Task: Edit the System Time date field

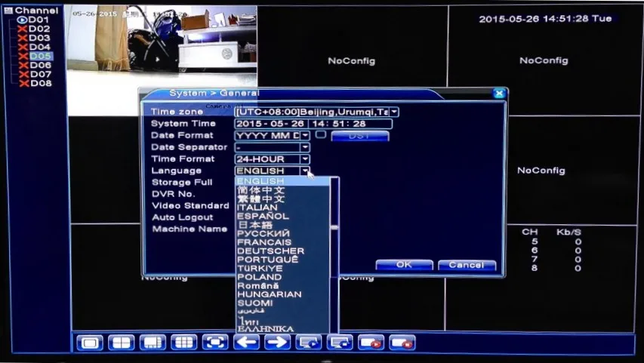Action: click(270, 124)
